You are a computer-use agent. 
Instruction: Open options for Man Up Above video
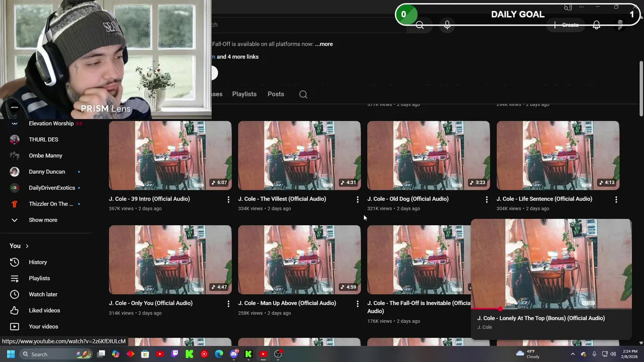pos(358,304)
